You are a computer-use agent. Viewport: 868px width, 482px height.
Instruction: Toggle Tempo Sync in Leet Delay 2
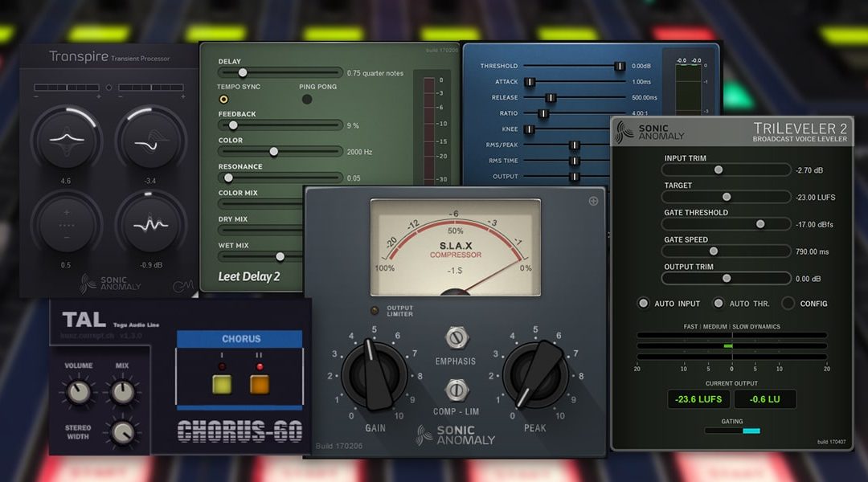[223, 100]
